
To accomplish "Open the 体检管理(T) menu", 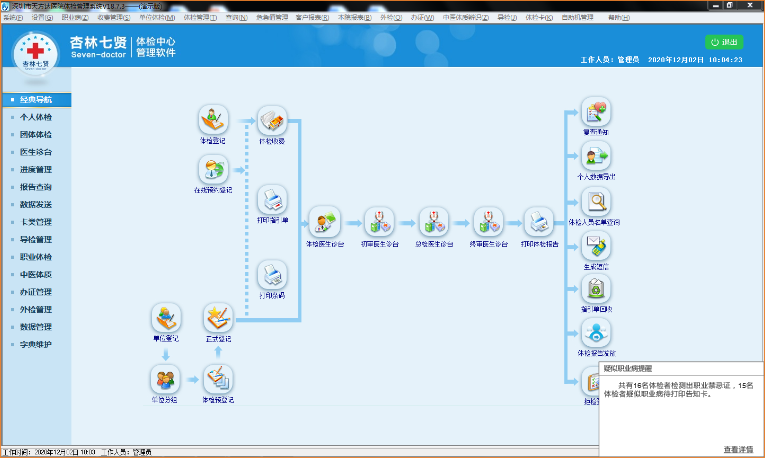I will (x=200, y=18).
